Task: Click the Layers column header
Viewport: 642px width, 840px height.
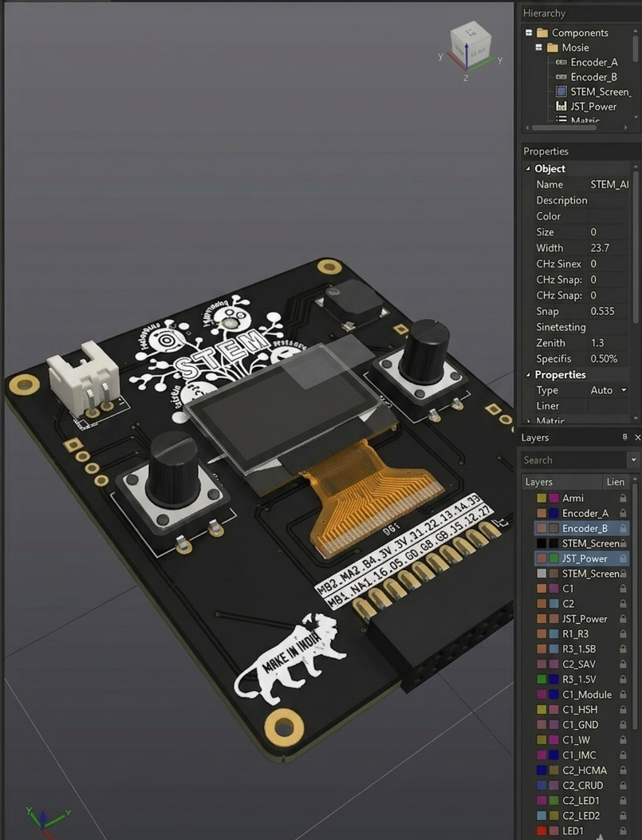Action: (561, 482)
